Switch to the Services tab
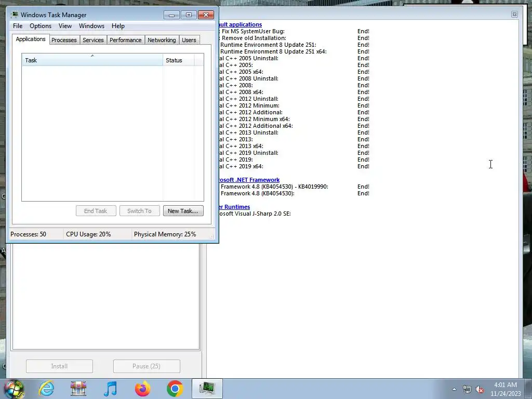 tap(93, 40)
